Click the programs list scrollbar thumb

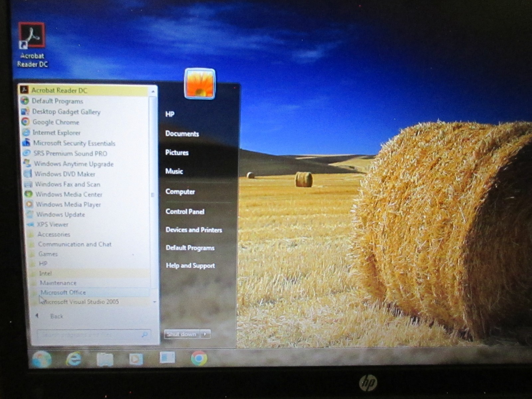pyautogui.click(x=153, y=193)
